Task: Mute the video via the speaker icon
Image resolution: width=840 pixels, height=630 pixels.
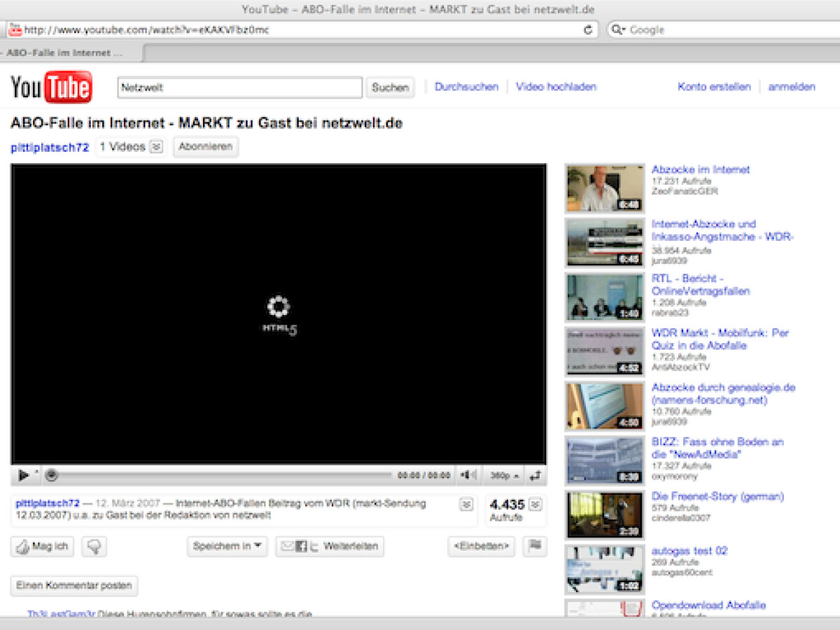Action: (467, 475)
